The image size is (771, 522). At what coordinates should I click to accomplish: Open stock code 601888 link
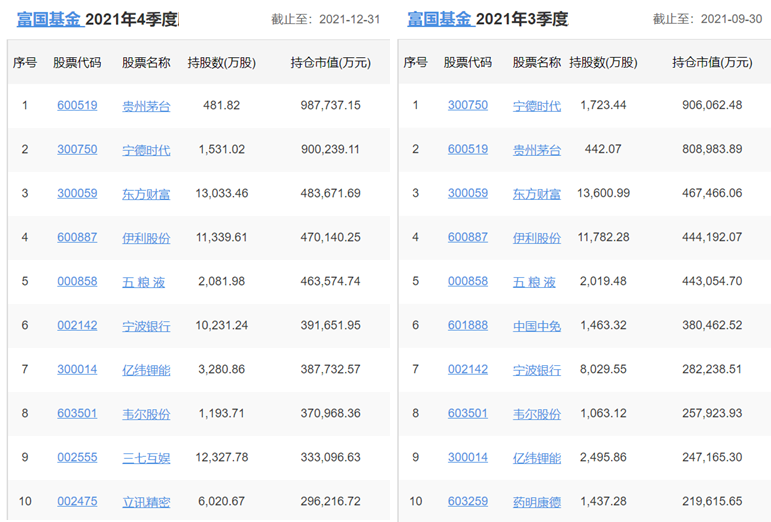[x=468, y=325]
